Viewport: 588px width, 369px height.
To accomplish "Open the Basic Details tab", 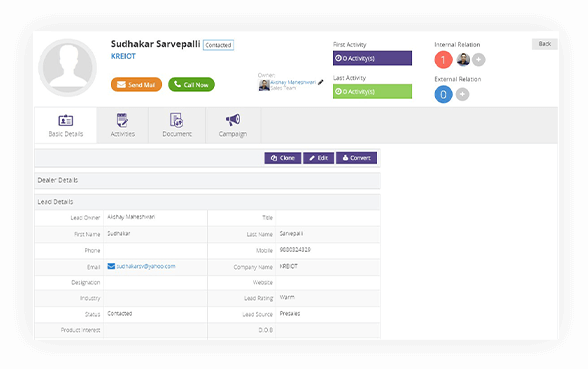I will pyautogui.click(x=66, y=125).
